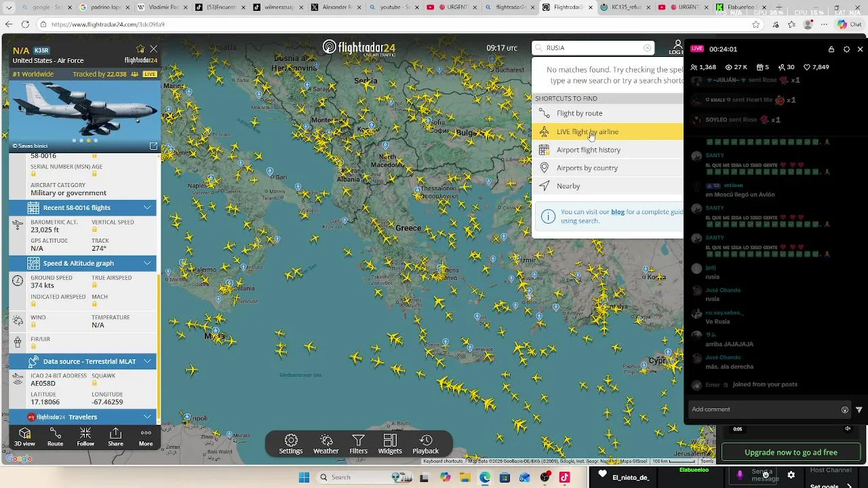Send the comment with arrow icon

tap(859, 409)
